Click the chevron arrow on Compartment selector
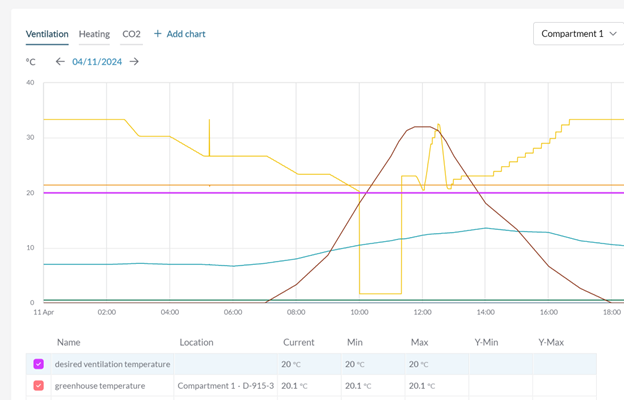Screen dimensions: 624x400 [x=613, y=34]
